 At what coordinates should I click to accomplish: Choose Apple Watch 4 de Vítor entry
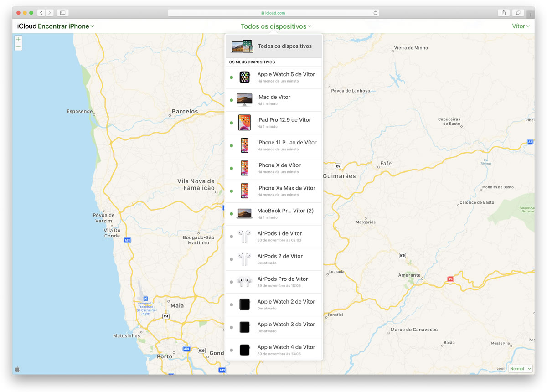pyautogui.click(x=274, y=350)
